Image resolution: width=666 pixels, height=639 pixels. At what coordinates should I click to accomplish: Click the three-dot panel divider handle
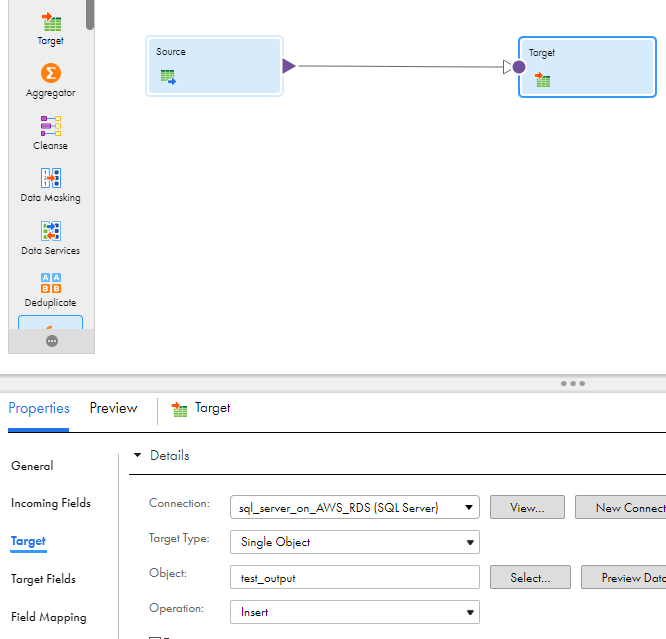573,383
